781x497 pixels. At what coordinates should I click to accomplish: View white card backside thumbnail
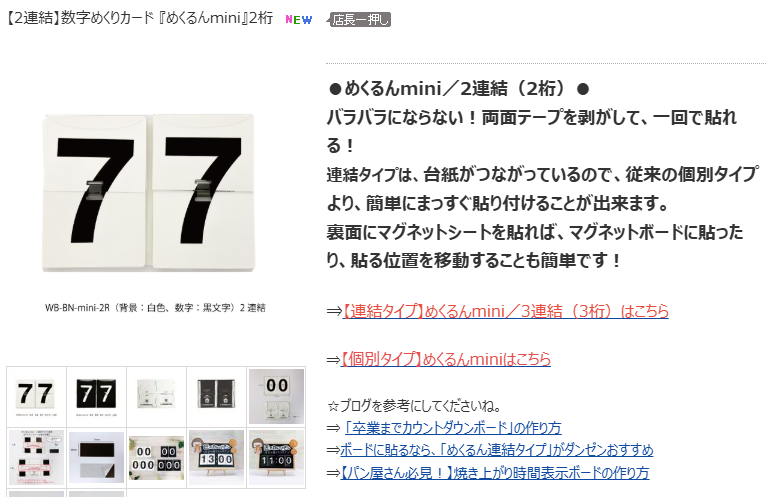point(156,396)
